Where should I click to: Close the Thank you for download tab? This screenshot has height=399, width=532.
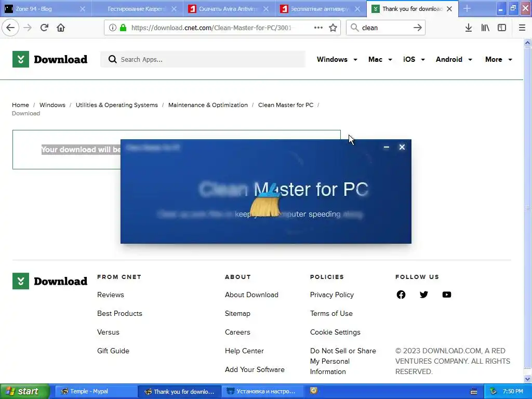[449, 9]
